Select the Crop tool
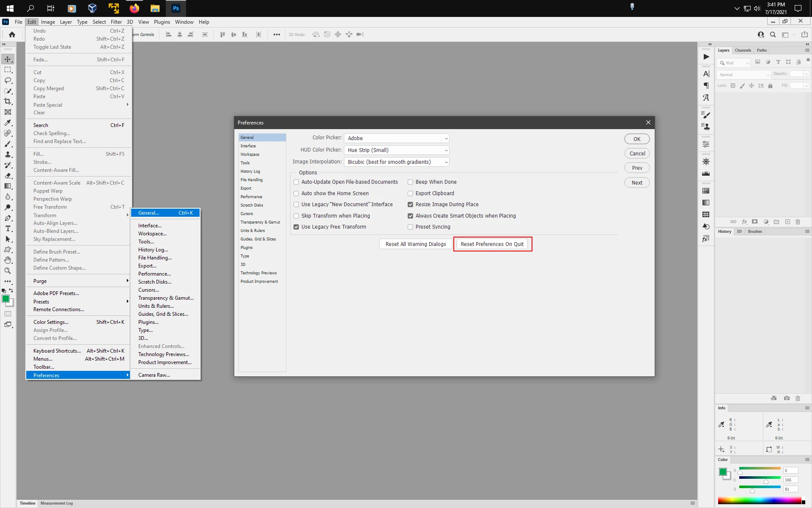812x508 pixels. [8, 102]
